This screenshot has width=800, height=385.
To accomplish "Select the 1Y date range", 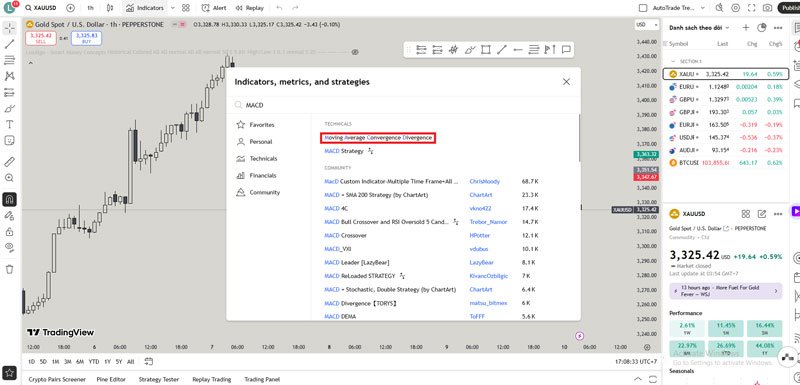I will (107, 362).
